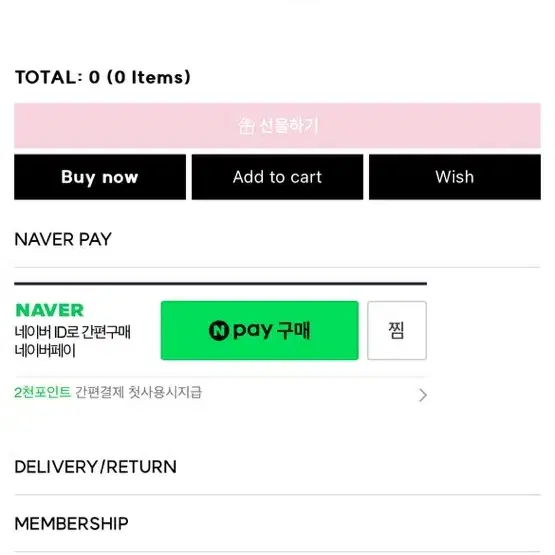Click the green N logo on Npay button

[x=218, y=331]
